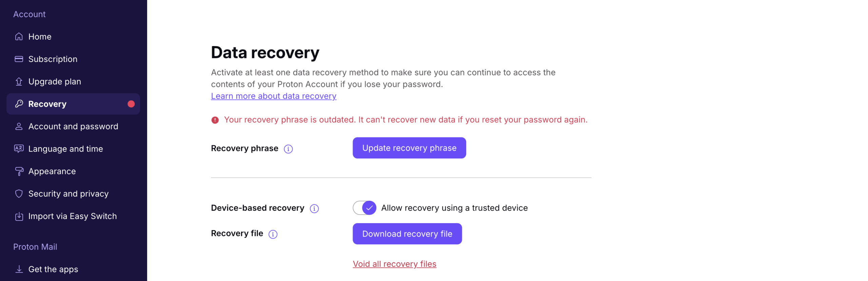
Task: Click the Recovery phrase info icon
Action: pos(288,149)
